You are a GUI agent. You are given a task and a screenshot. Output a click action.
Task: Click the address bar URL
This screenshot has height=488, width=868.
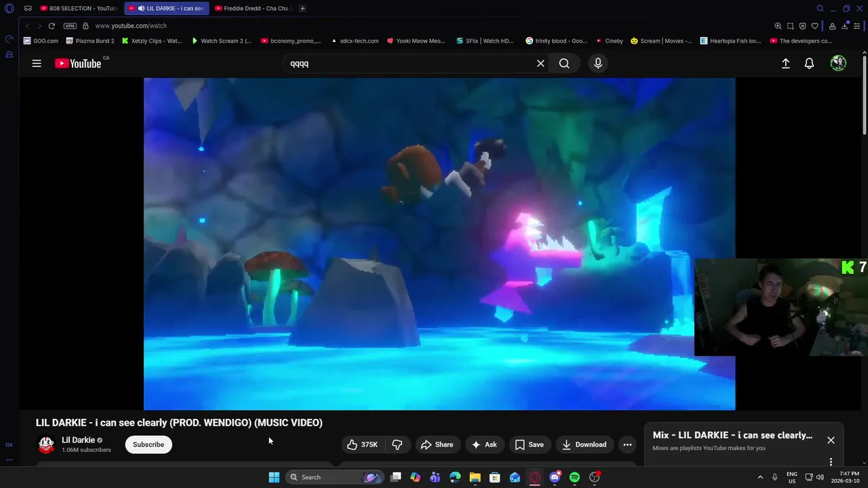[x=131, y=26]
